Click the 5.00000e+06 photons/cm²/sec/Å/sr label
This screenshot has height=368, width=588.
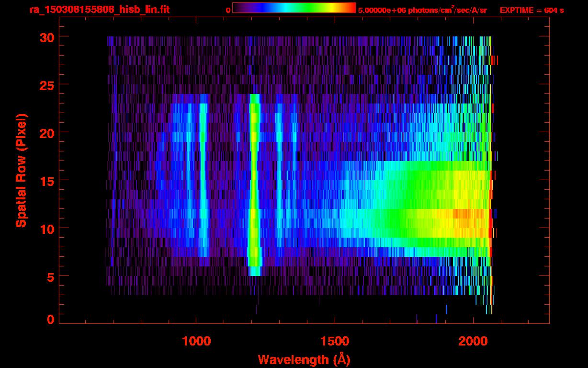(422, 10)
